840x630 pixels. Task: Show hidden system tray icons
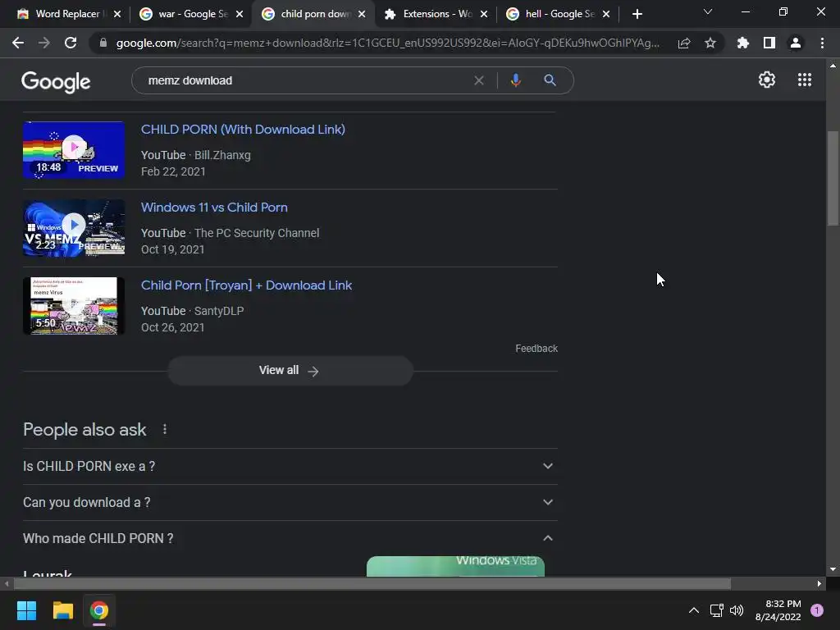pos(694,610)
